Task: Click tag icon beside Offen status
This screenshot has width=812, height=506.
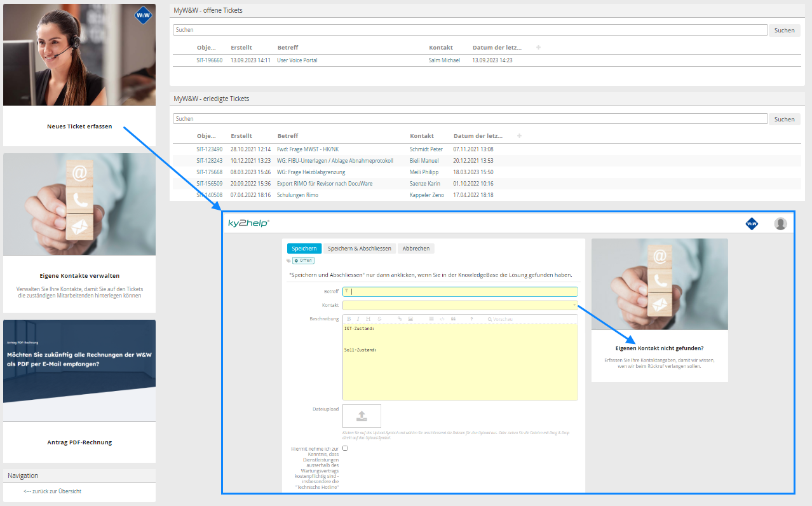Action: 288,261
